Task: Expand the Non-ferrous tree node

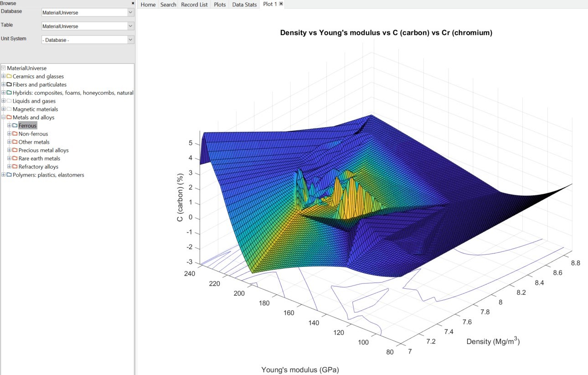Action: point(9,134)
